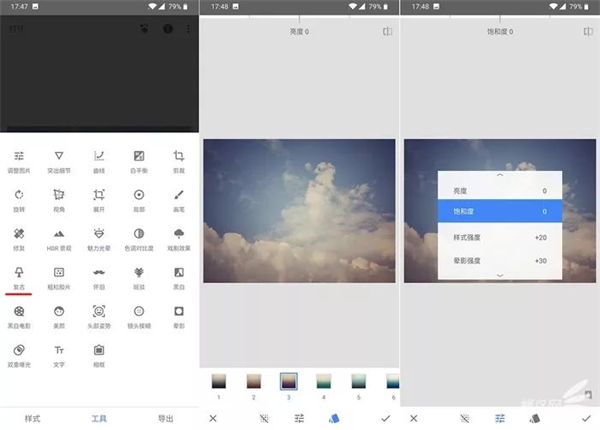This screenshot has width=600, height=430.
Task: Tap blue style swatches icon on 亮度 screen
Action: (334, 419)
